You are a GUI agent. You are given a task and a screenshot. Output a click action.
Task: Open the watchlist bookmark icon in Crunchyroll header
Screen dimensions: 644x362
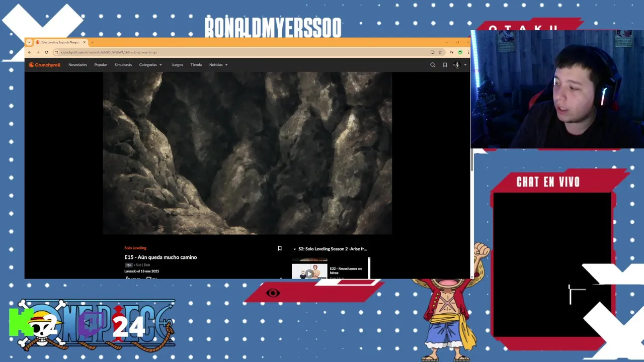pos(445,65)
